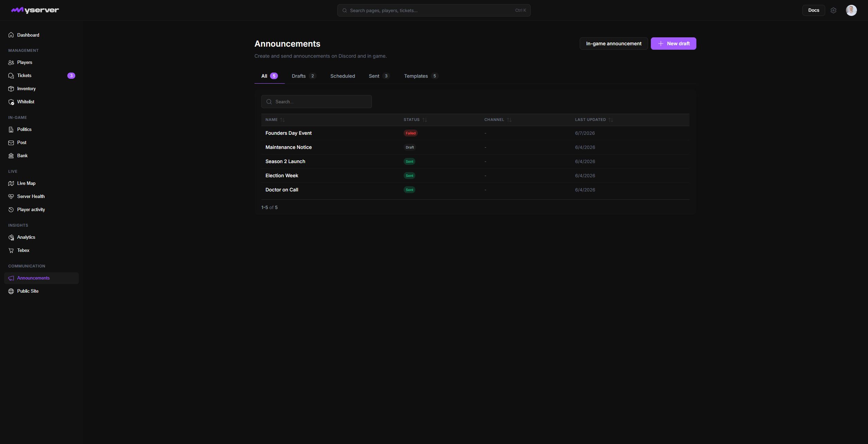The height and width of the screenshot is (444, 868).
Task: Sort by Last Updated column arrows
Action: point(611,120)
